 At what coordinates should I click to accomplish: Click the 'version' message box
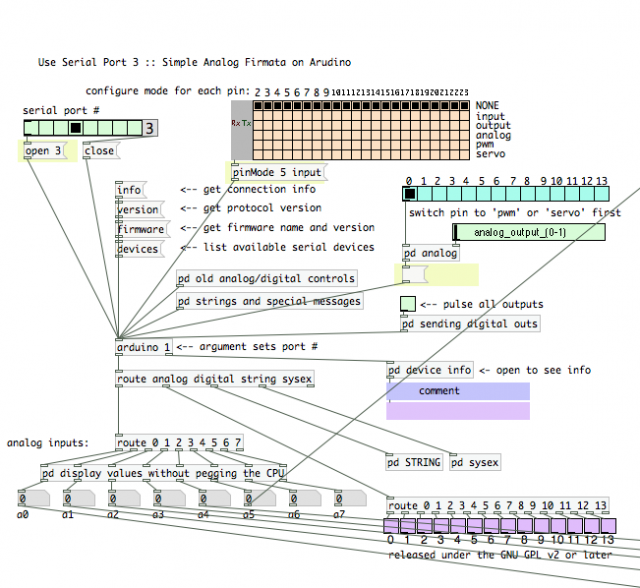point(139,210)
